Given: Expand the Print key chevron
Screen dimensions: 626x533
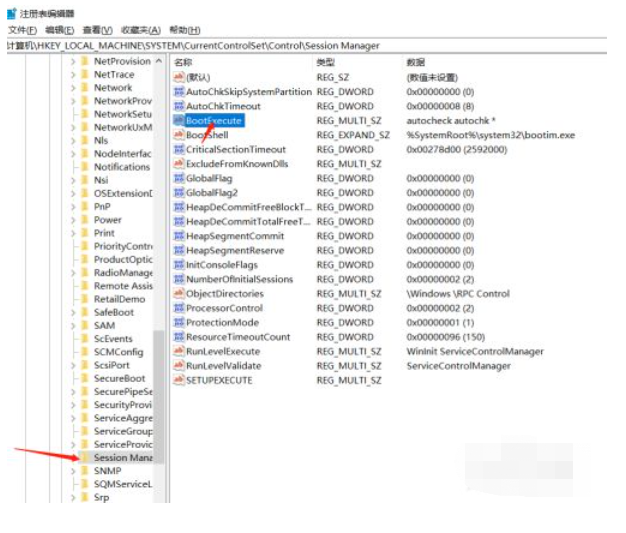Looking at the screenshot, I should 73,233.
